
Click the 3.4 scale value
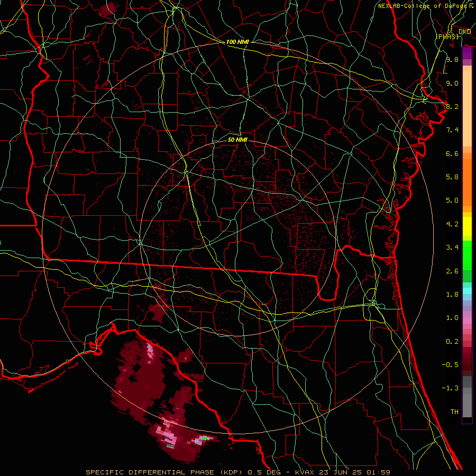[452, 248]
